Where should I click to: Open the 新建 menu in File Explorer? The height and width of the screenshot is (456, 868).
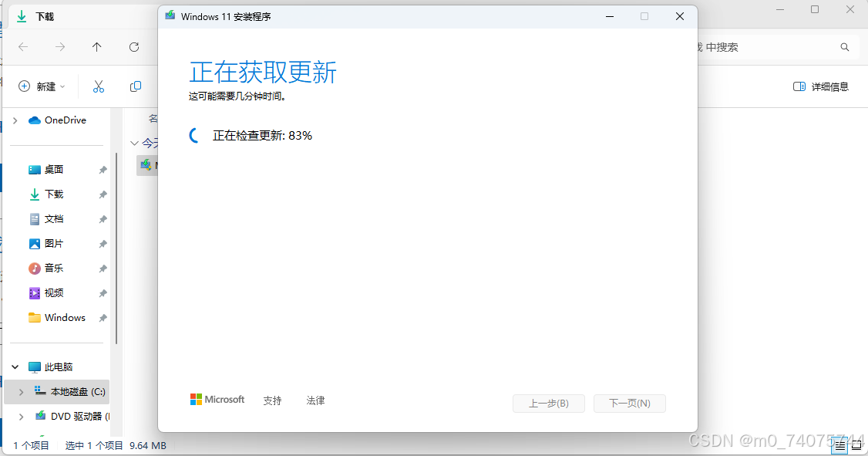[x=42, y=86]
